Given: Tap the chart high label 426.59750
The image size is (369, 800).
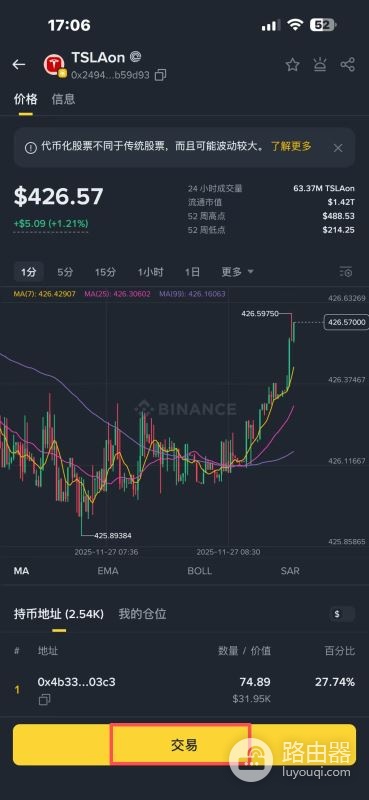Looking at the screenshot, I should pyautogui.click(x=260, y=314).
